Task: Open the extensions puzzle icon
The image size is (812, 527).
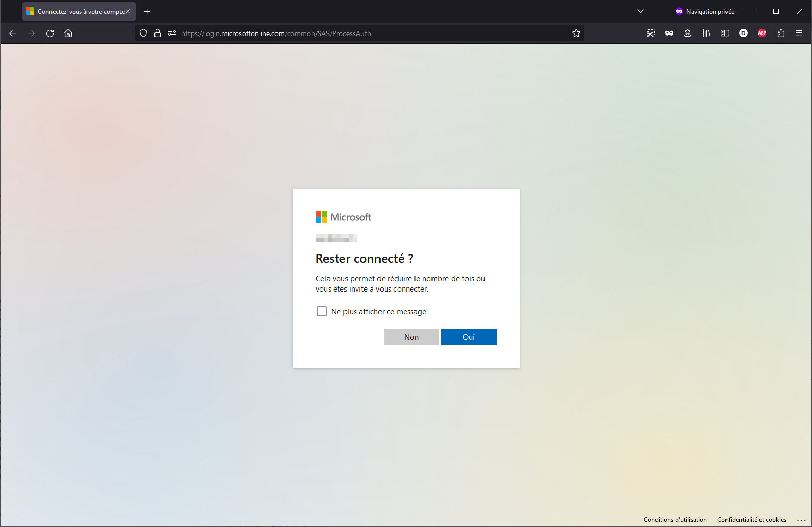Action: pos(781,33)
